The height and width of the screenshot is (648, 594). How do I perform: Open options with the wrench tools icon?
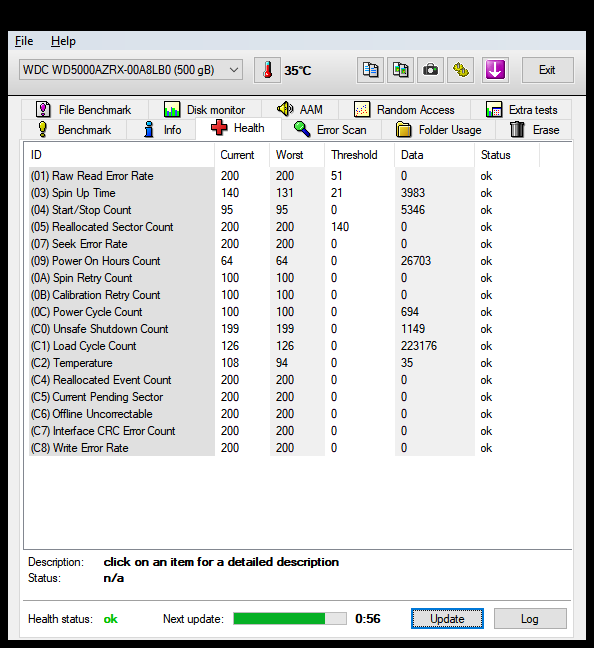460,70
